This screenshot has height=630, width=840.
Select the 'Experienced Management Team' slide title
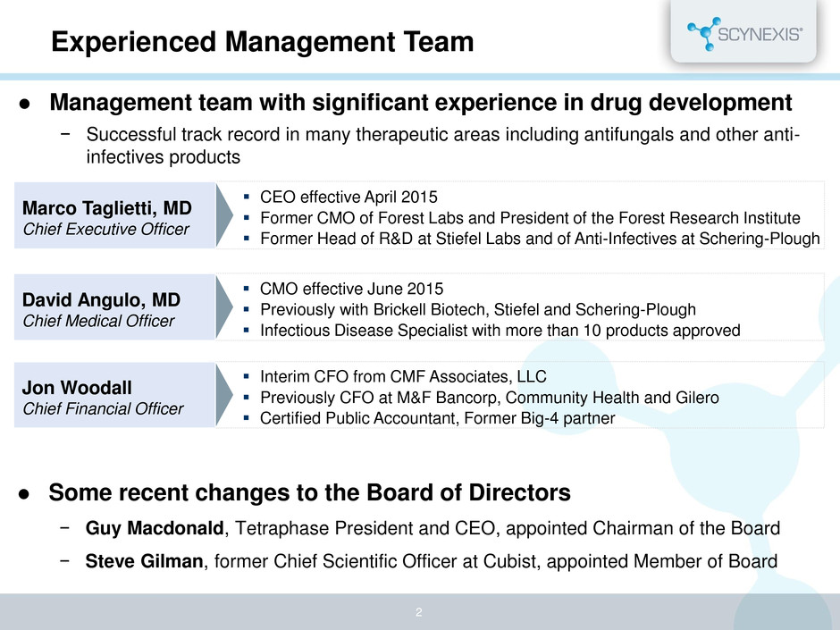262,40
